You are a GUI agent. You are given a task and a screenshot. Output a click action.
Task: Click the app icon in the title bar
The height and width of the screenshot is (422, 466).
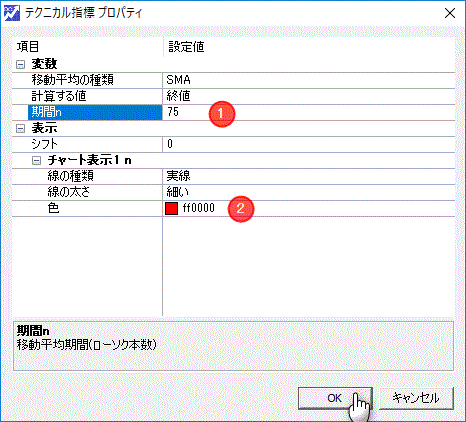tap(12, 13)
